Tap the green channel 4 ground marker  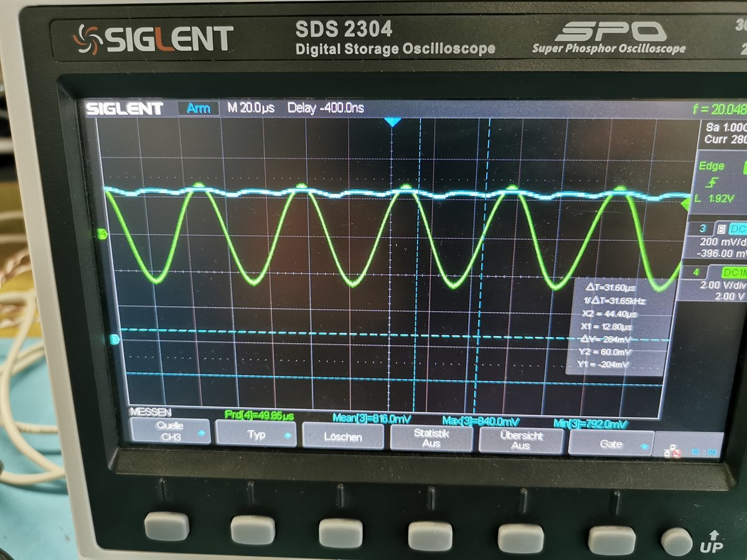(x=103, y=234)
